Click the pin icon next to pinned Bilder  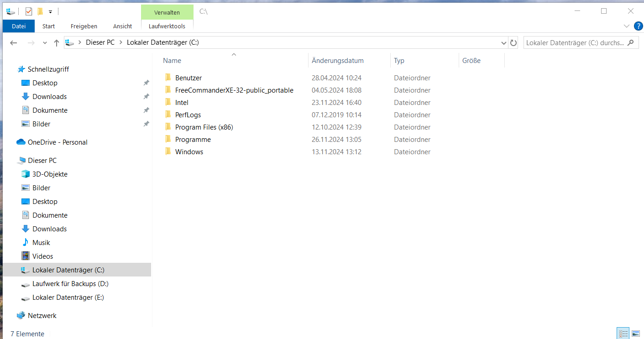[146, 124]
